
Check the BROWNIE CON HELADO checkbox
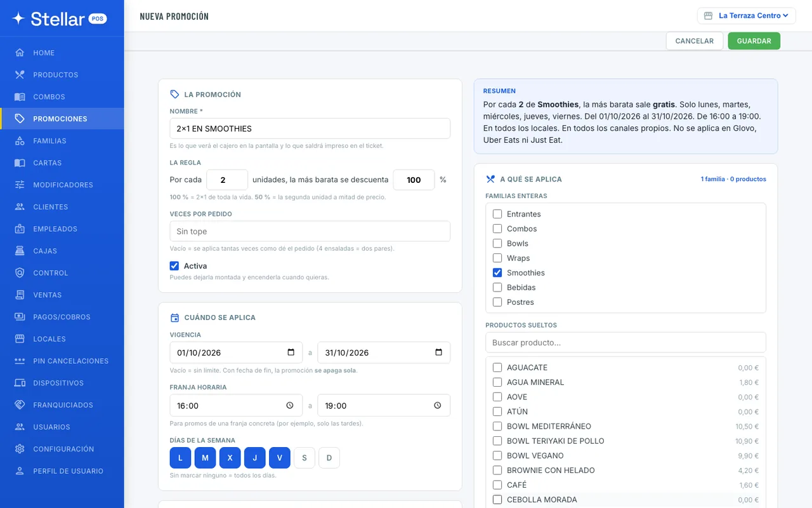(497, 471)
